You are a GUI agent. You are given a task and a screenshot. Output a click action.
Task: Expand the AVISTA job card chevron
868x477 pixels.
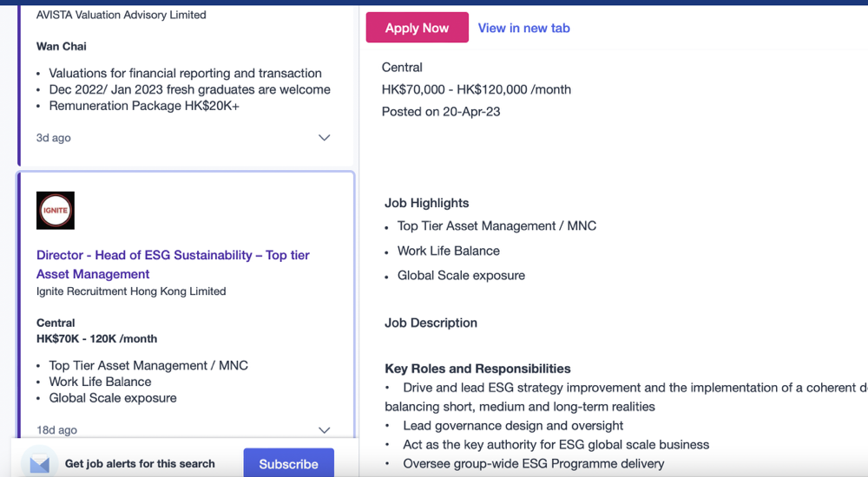tap(324, 138)
